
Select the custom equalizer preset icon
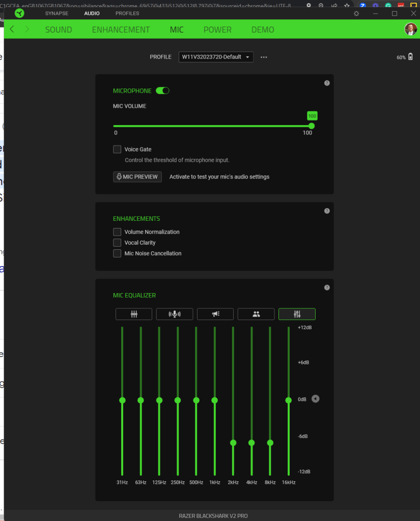coord(297,314)
